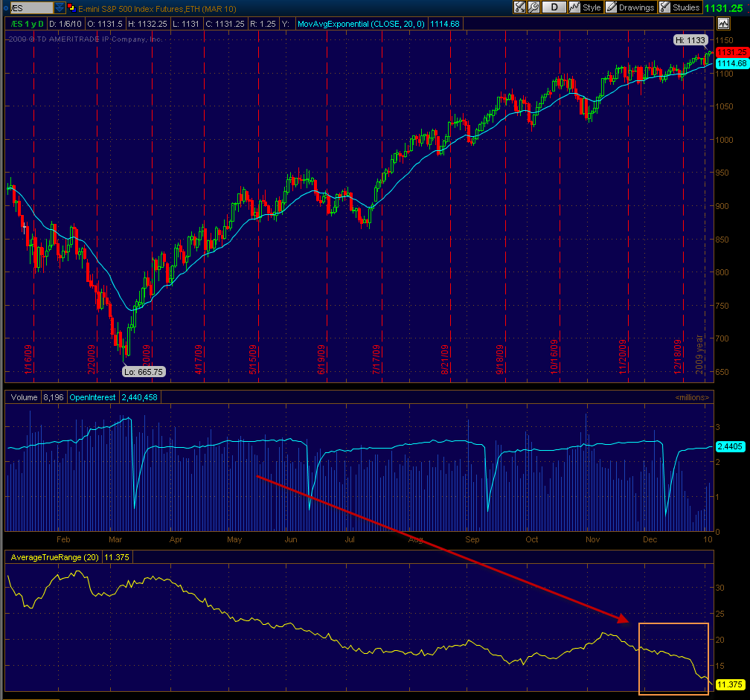Viewport: 750px width, 700px height.
Task: Click the 12/18/09 expiration date marker
Action: (x=677, y=357)
